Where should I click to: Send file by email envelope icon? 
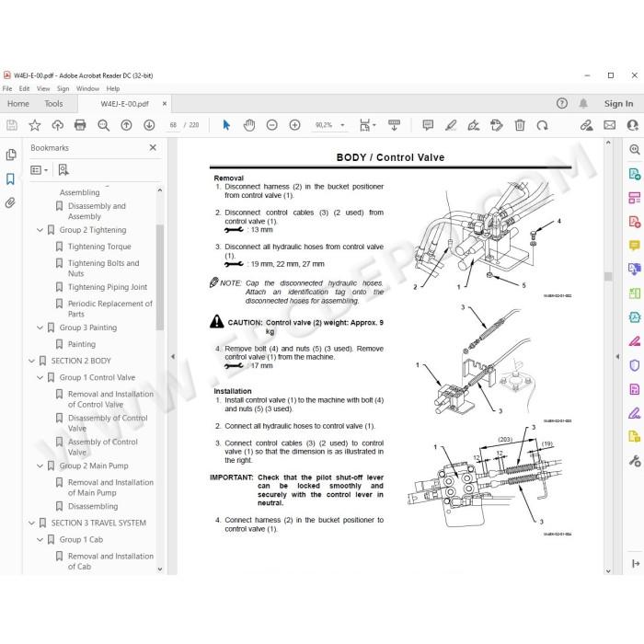click(x=609, y=125)
